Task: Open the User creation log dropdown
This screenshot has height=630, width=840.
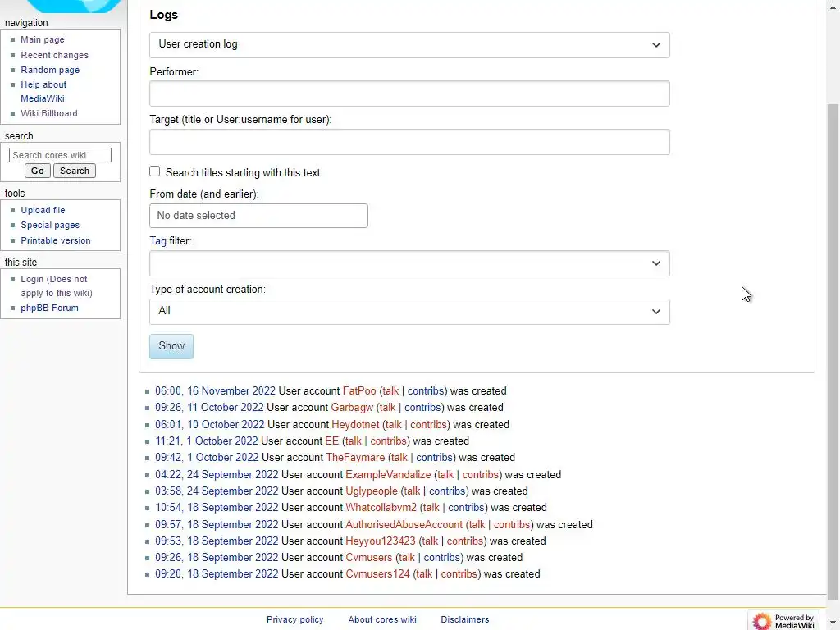Action: [x=409, y=44]
